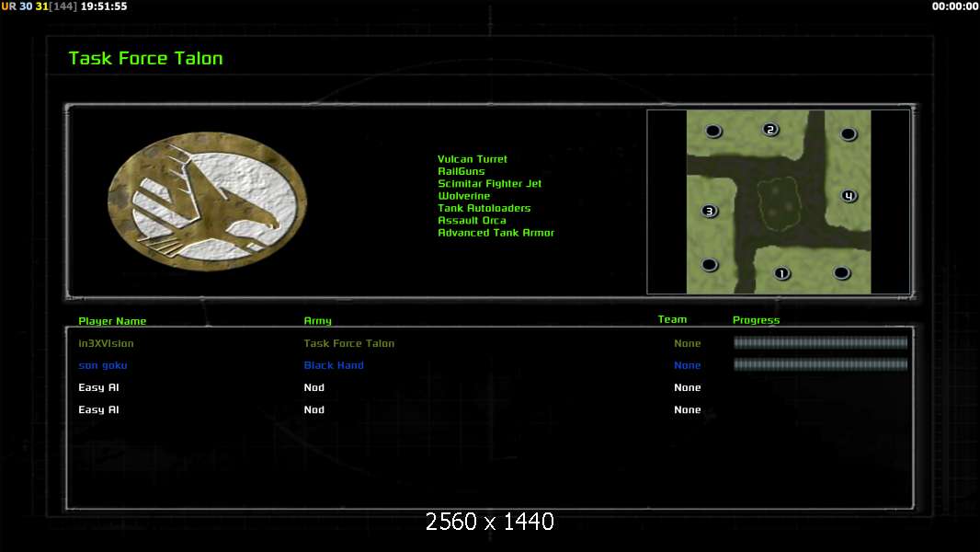The image size is (980, 552).
Task: Pick the unnumbered bottom-left map start spot
Action: point(709,264)
